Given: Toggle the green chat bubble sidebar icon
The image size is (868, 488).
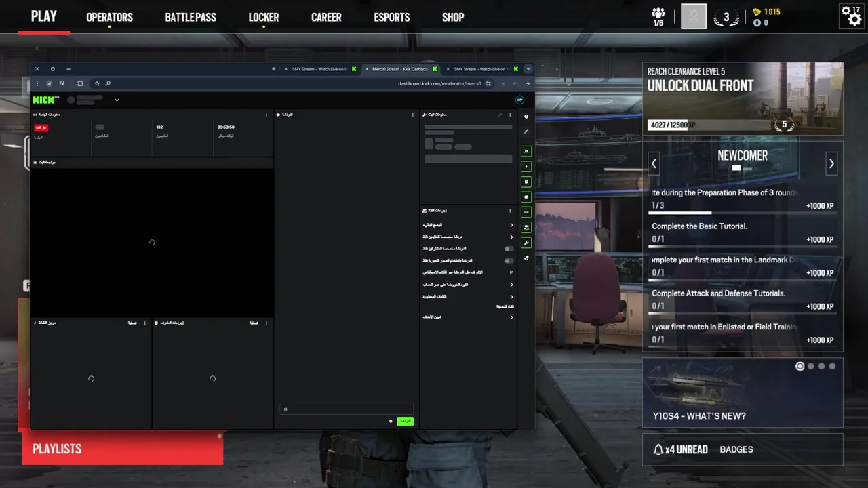Looking at the screenshot, I should (x=526, y=197).
